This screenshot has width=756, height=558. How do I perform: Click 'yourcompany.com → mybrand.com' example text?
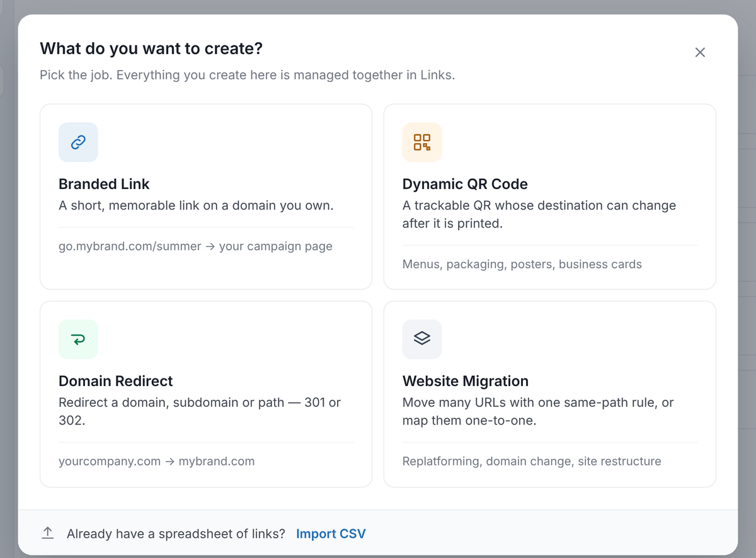point(157,461)
